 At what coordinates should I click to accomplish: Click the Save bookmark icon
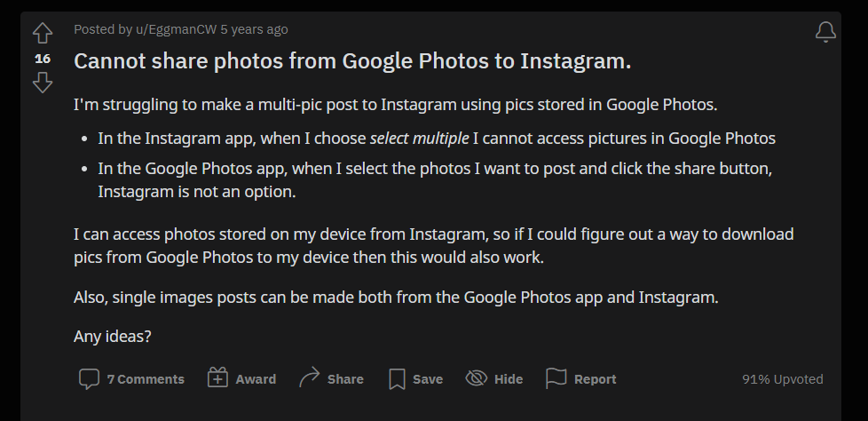pyautogui.click(x=397, y=379)
